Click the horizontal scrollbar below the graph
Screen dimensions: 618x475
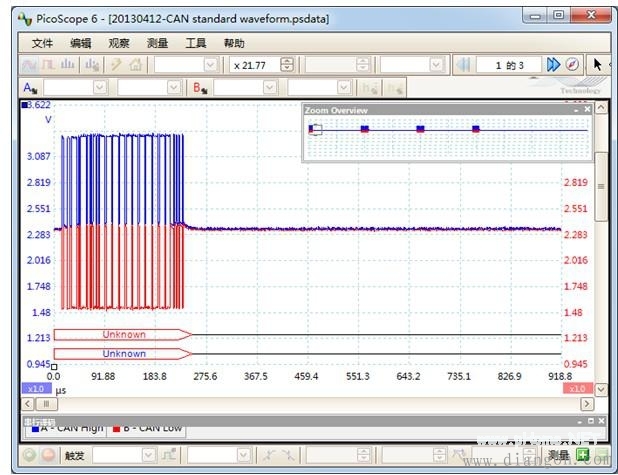[x=300, y=403]
